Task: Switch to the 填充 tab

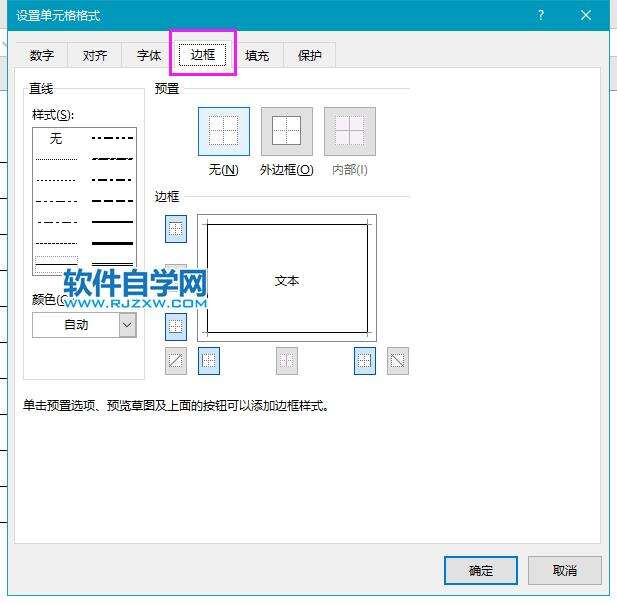Action: pos(257,55)
